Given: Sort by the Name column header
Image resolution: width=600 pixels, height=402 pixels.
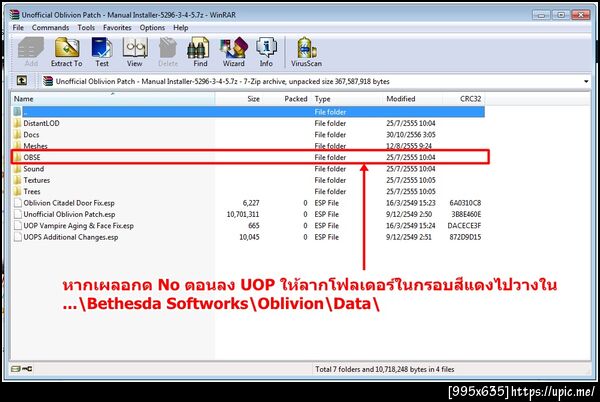Looking at the screenshot, I should (x=113, y=99).
